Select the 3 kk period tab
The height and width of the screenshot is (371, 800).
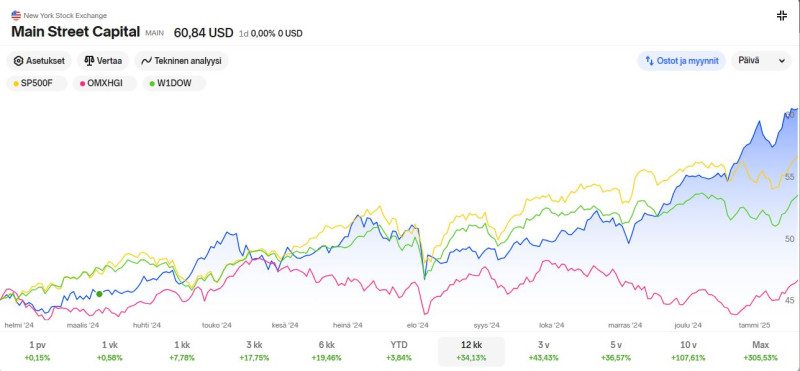pyautogui.click(x=254, y=351)
